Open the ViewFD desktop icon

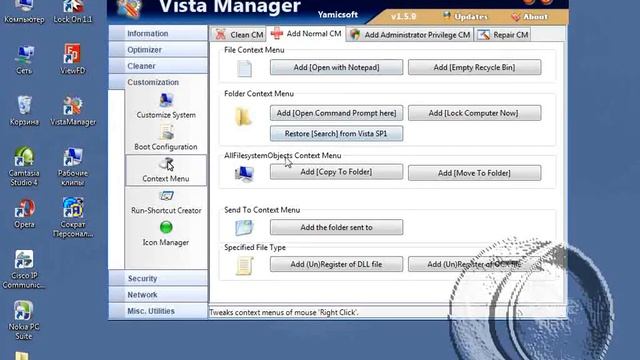(73, 59)
